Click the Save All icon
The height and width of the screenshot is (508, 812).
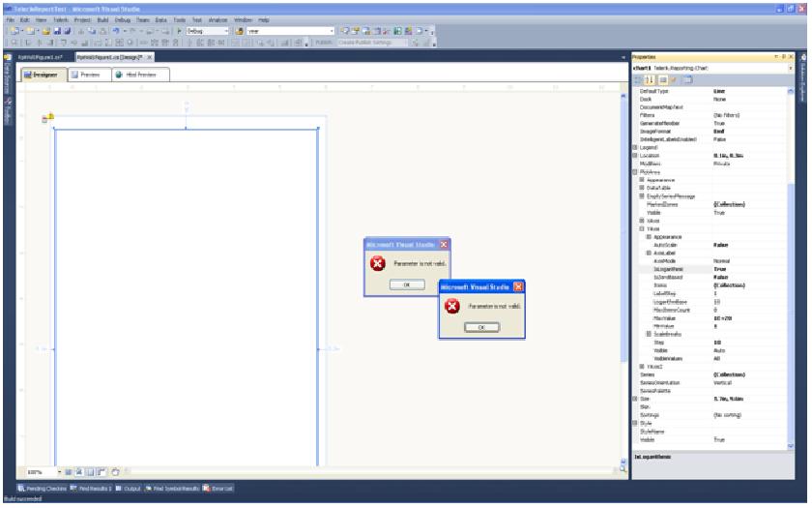pos(67,31)
